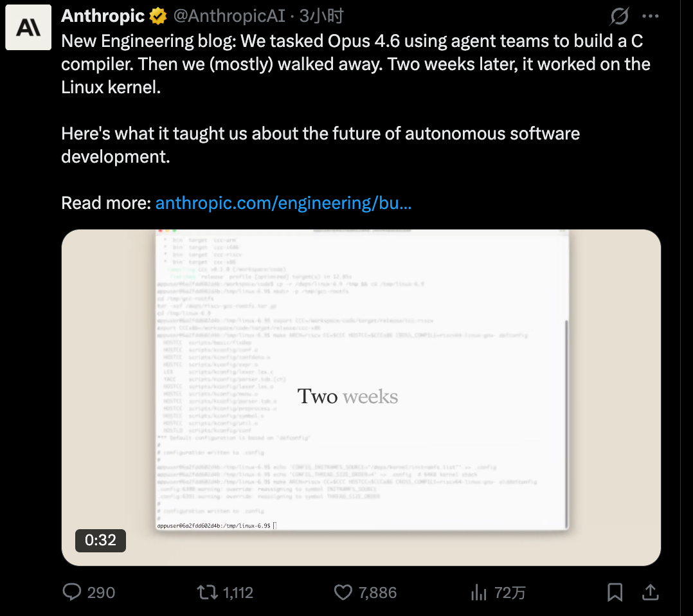Play the Two weeks compiler video
This screenshot has width=693, height=616.
pyautogui.click(x=360, y=397)
